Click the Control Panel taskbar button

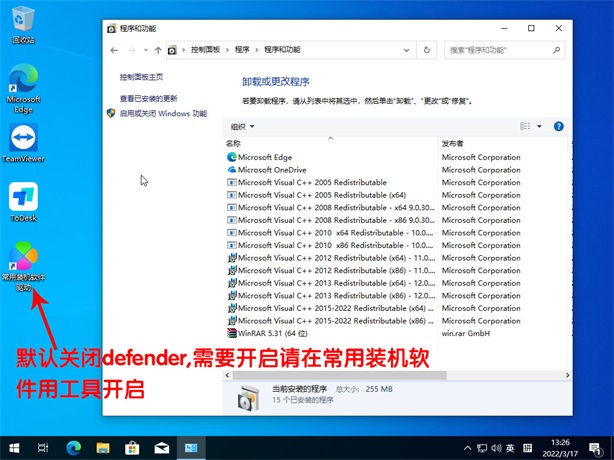191,448
